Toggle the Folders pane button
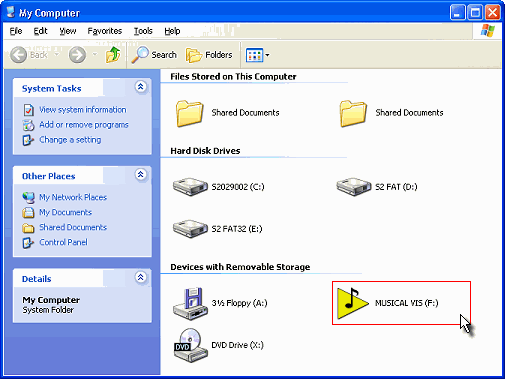The image size is (505, 379). point(209,55)
